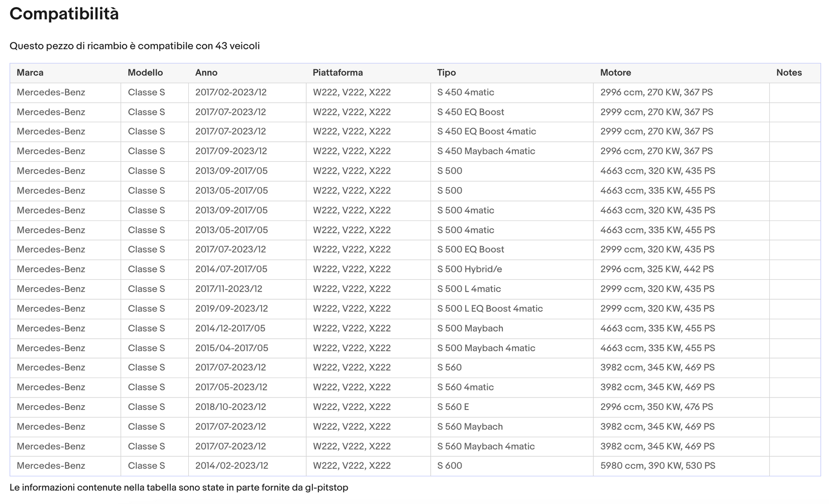829x504 pixels.
Task: Click the gl-pitstop footer note
Action: click(178, 488)
